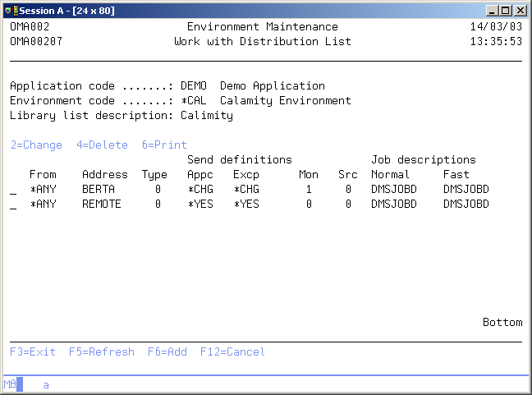
Task: Click F5=Refresh at the bottom
Action: tap(101, 351)
